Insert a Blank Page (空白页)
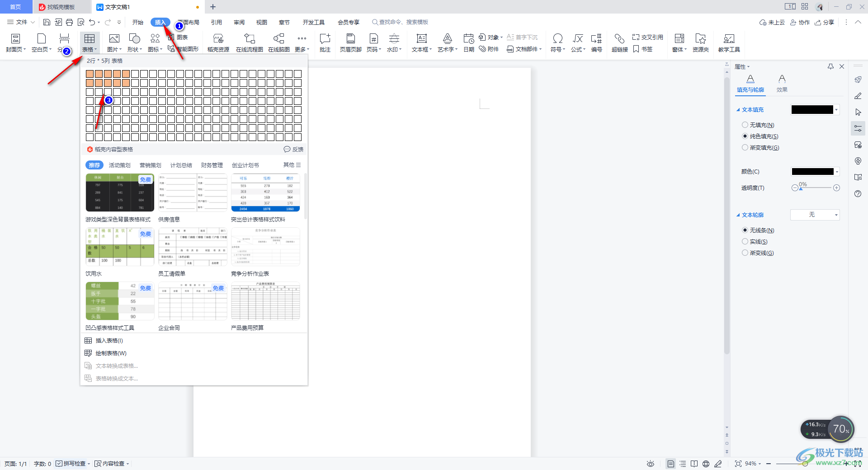 click(42, 43)
